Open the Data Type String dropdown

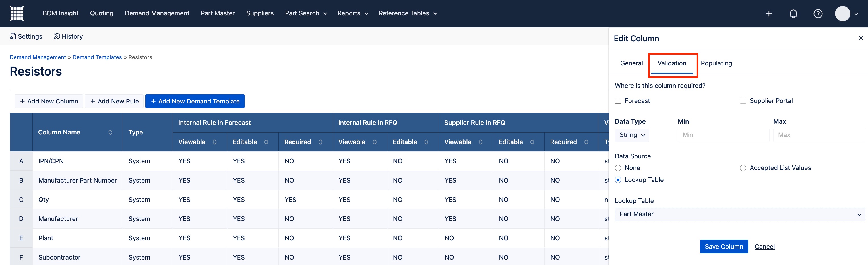[x=632, y=135]
